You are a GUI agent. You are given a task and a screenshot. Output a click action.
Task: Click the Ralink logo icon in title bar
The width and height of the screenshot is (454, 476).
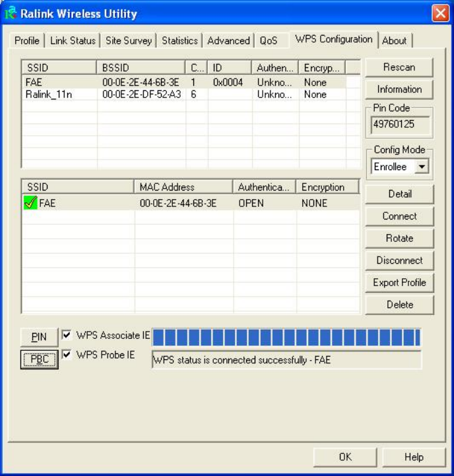pyautogui.click(x=11, y=13)
